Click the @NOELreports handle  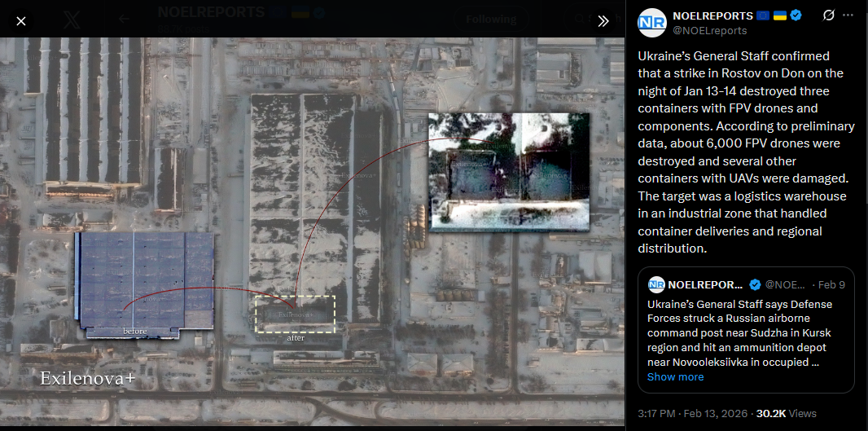pos(710,30)
